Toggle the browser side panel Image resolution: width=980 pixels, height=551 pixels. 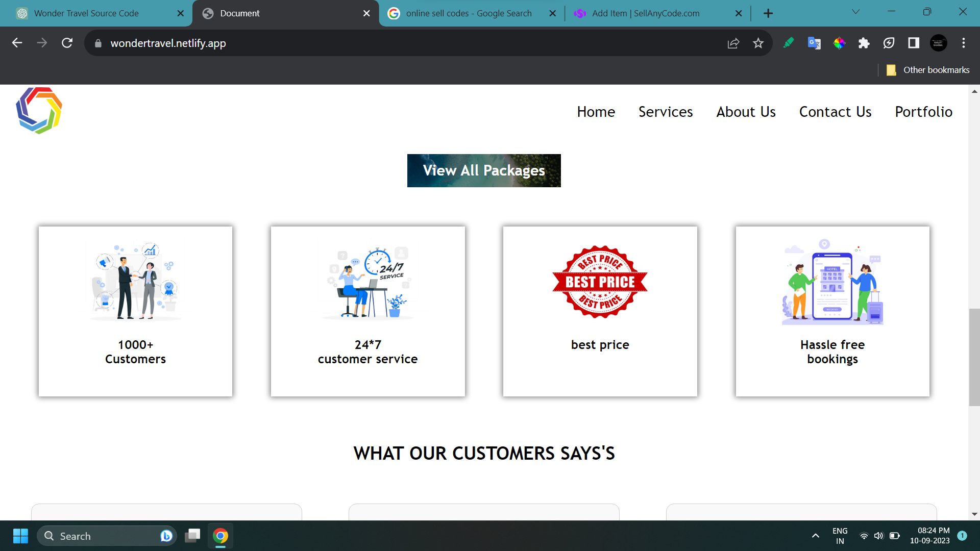(914, 43)
